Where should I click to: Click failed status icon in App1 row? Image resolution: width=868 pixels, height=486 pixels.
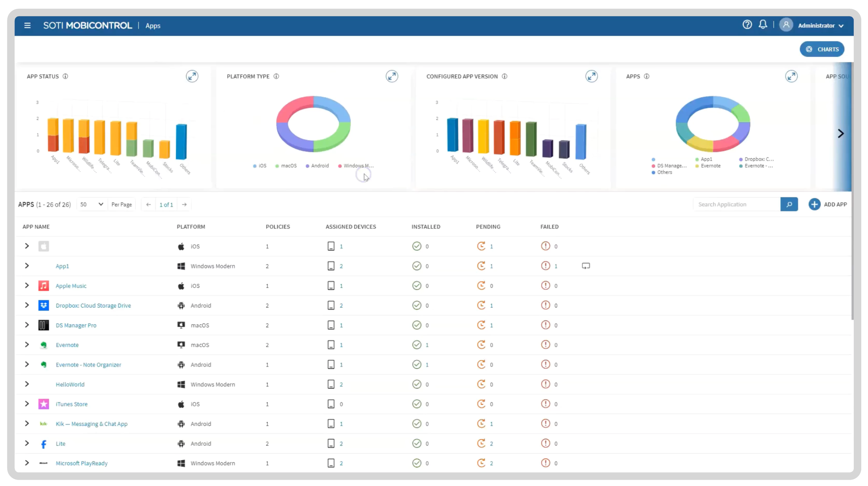(x=545, y=266)
